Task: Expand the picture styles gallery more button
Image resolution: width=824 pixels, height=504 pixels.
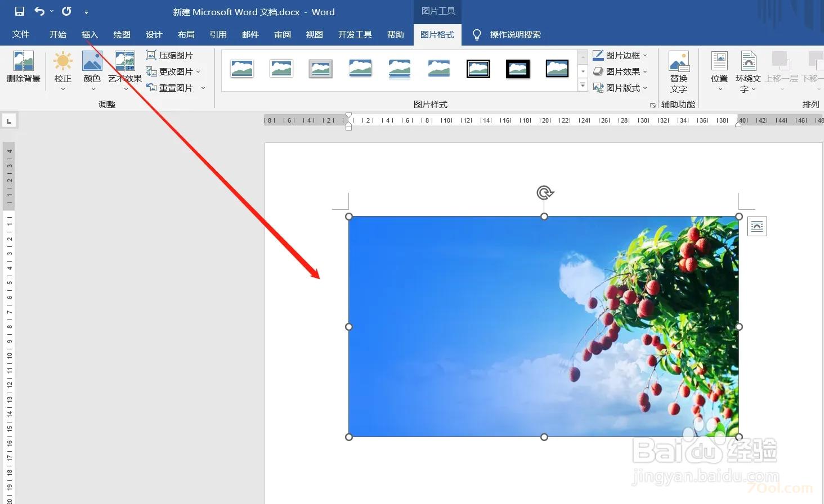Action: point(583,85)
